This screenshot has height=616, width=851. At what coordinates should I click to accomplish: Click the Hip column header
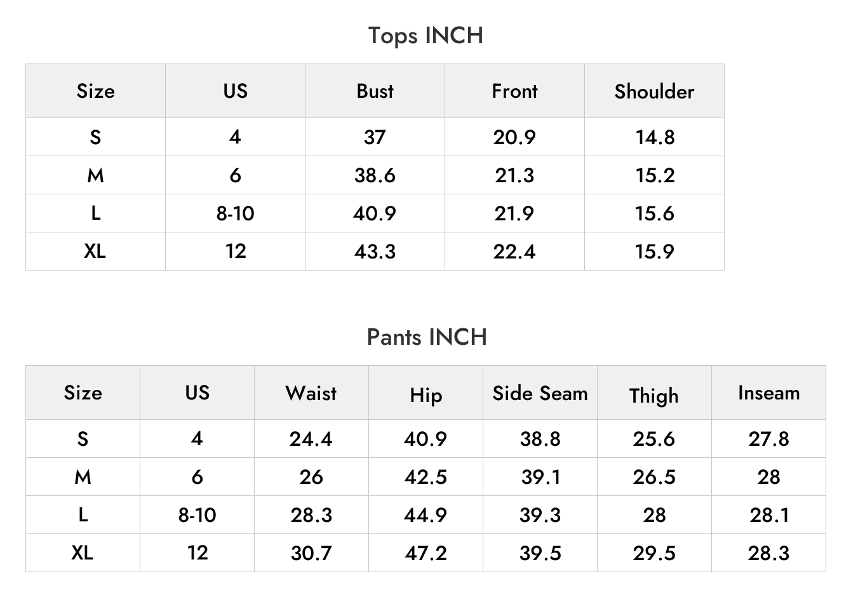[x=425, y=395]
